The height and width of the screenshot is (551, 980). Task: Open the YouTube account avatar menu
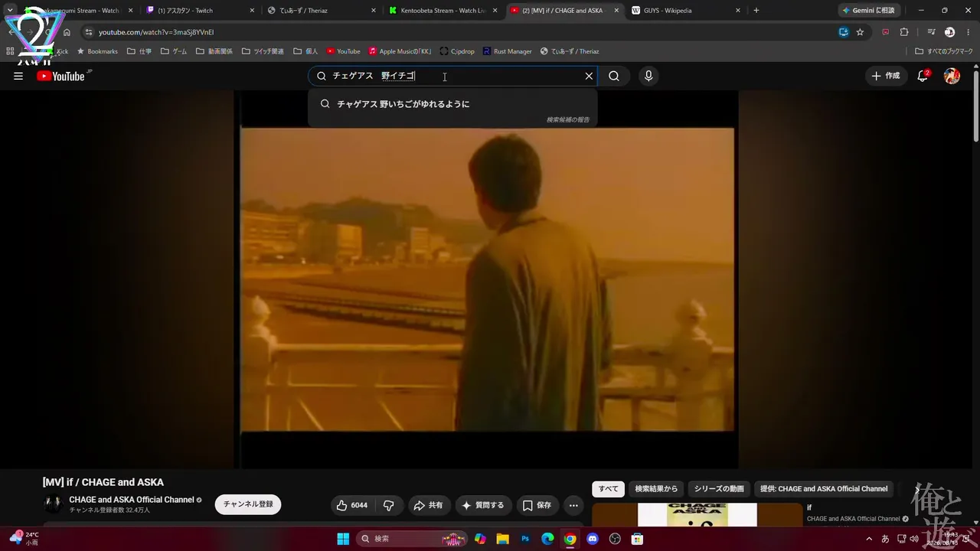coord(952,76)
